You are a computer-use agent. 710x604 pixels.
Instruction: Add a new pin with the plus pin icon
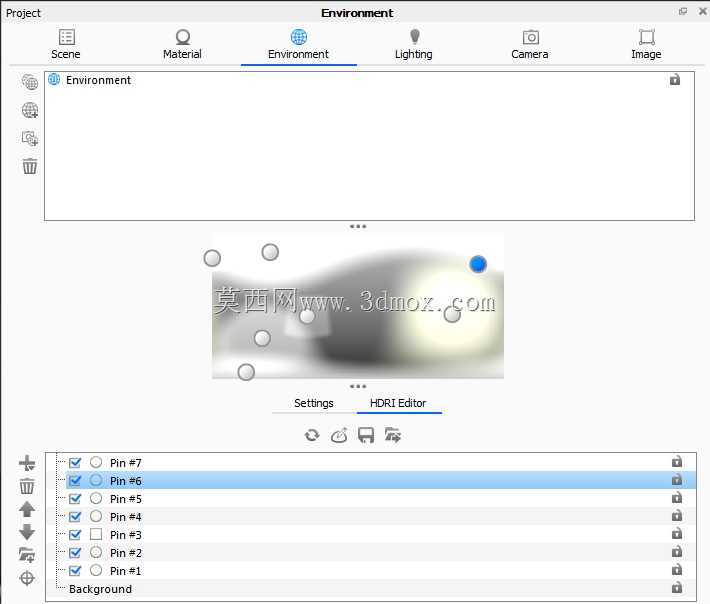click(27, 463)
